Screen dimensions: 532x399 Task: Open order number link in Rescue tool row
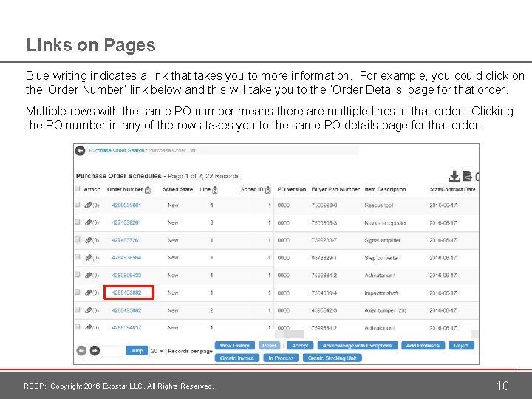point(126,205)
